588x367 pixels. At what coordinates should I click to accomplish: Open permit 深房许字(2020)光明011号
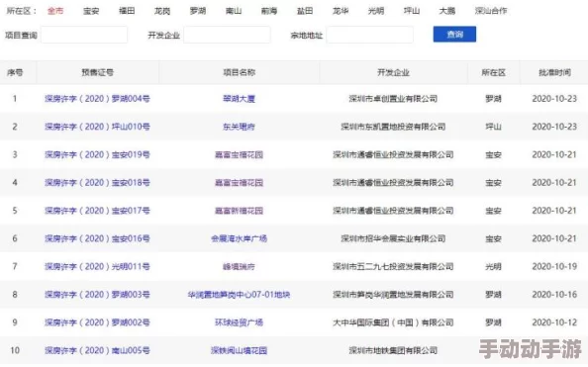(97, 266)
